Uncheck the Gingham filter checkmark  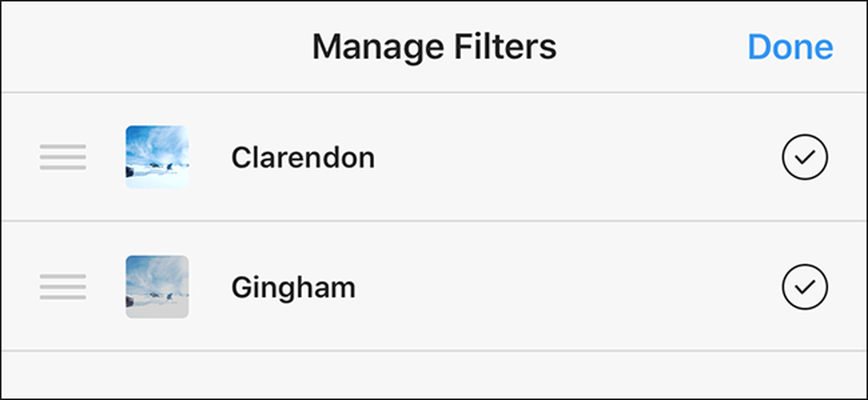[805, 286]
